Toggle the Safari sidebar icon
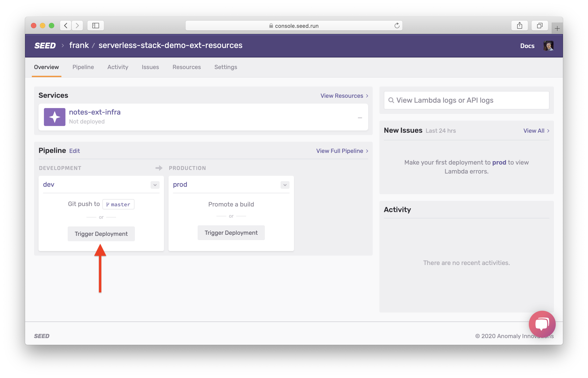The image size is (588, 378). pos(96,26)
